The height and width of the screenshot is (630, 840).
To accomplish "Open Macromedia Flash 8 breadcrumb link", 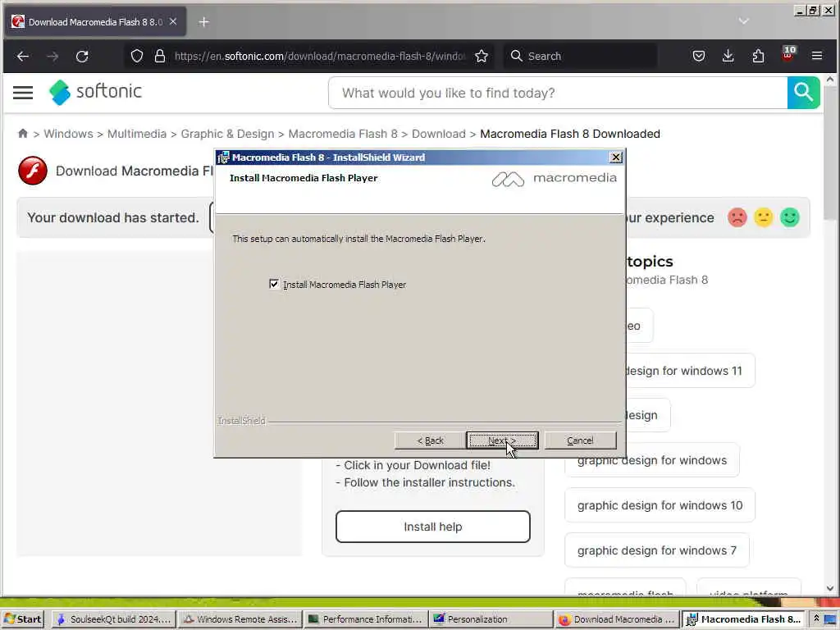I will tap(343, 134).
